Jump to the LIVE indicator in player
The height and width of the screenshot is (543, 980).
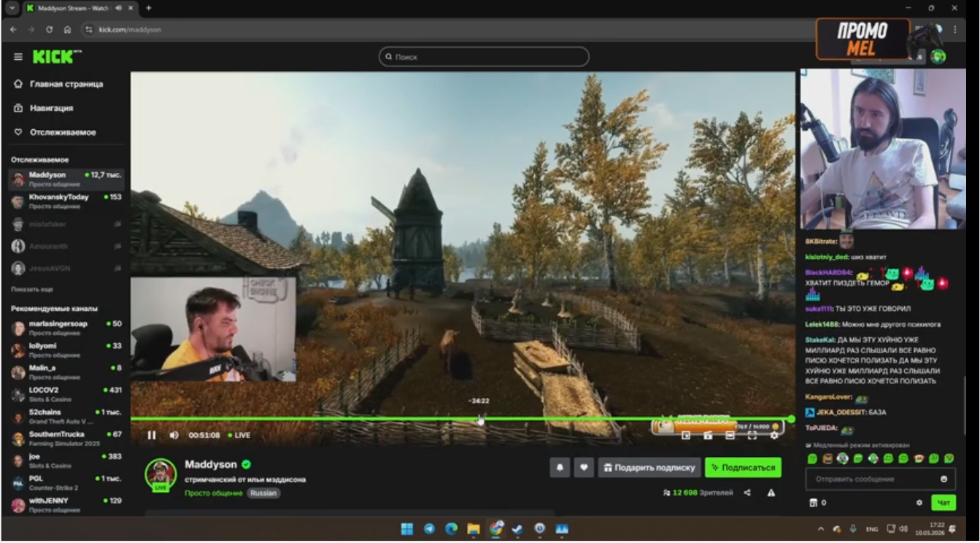(239, 435)
